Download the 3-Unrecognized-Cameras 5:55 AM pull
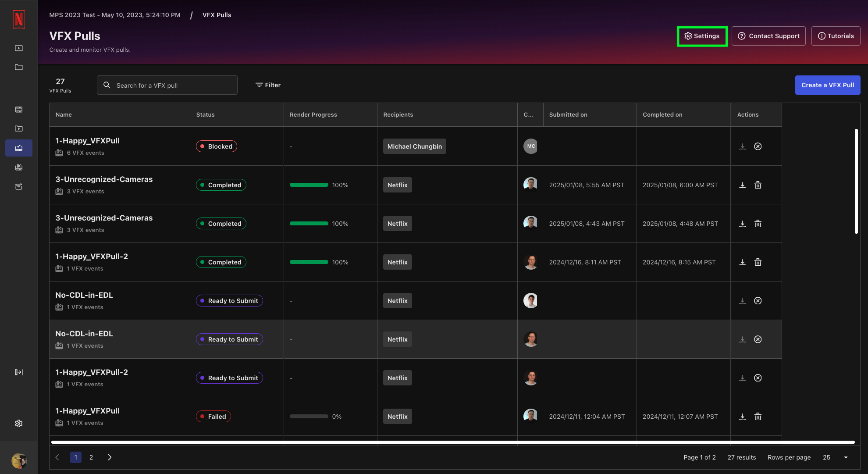Viewport: 868px width, 474px height. click(742, 185)
